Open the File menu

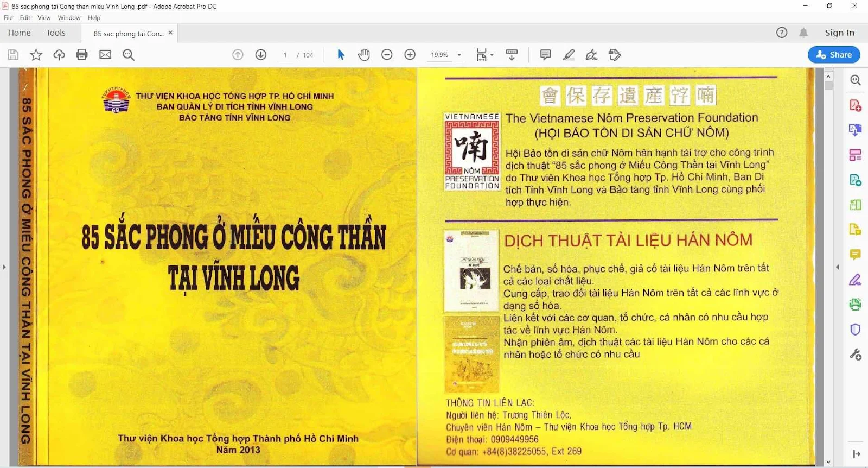coord(8,18)
